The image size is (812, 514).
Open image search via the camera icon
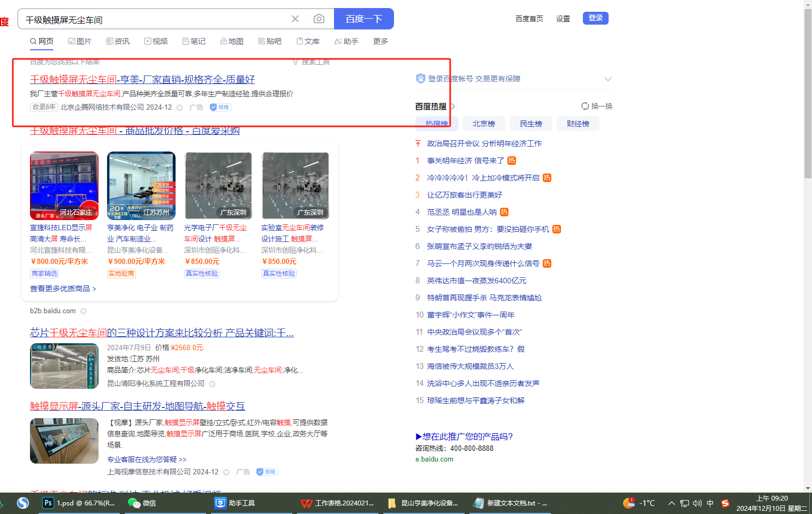(319, 19)
